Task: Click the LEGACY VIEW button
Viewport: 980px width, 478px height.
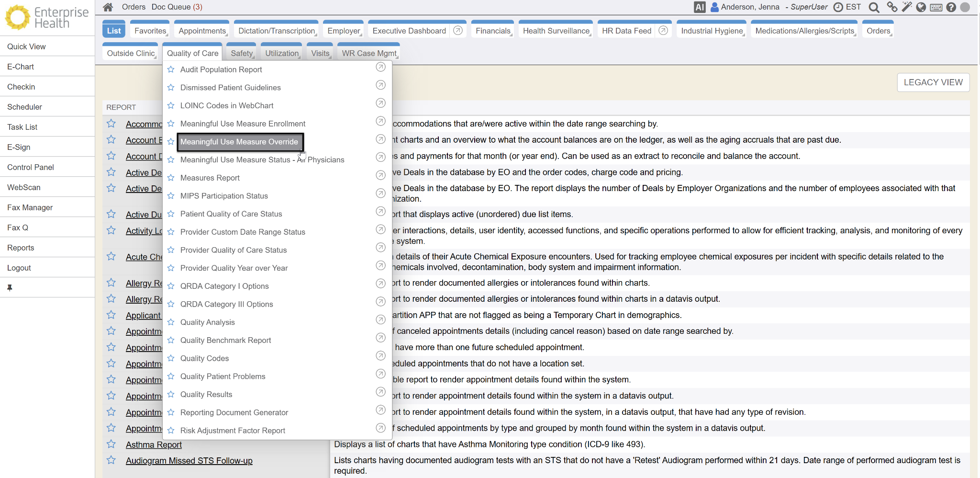Action: (933, 82)
